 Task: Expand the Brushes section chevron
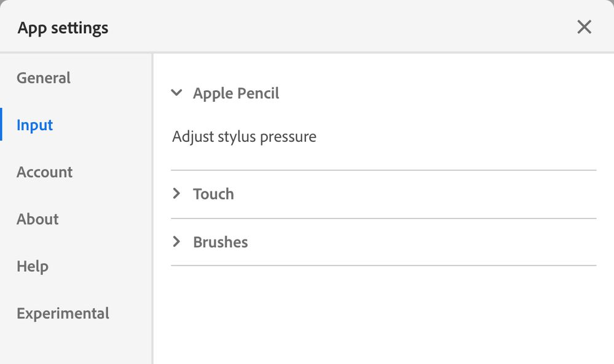(x=177, y=242)
